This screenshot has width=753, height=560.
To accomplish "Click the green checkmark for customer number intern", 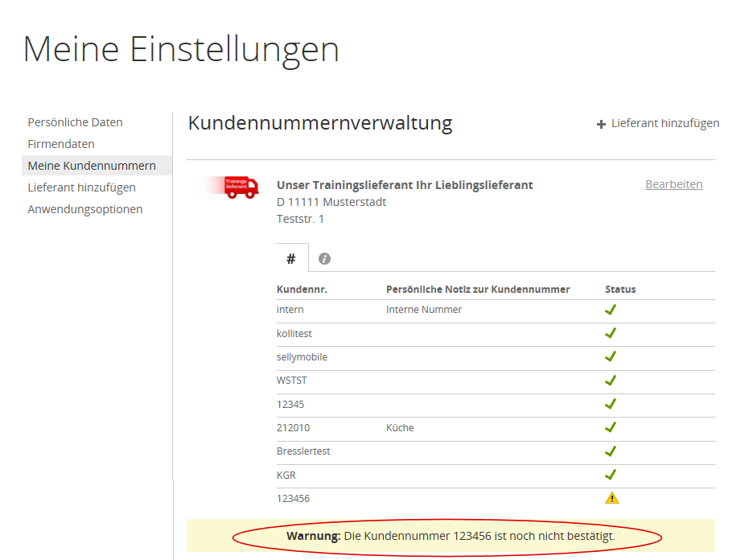I will click(611, 310).
